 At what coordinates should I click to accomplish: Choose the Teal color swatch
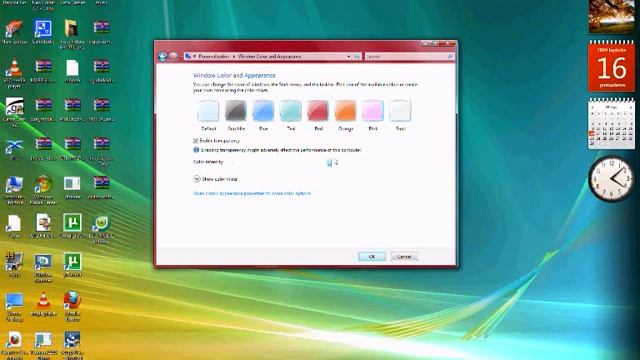click(x=291, y=111)
